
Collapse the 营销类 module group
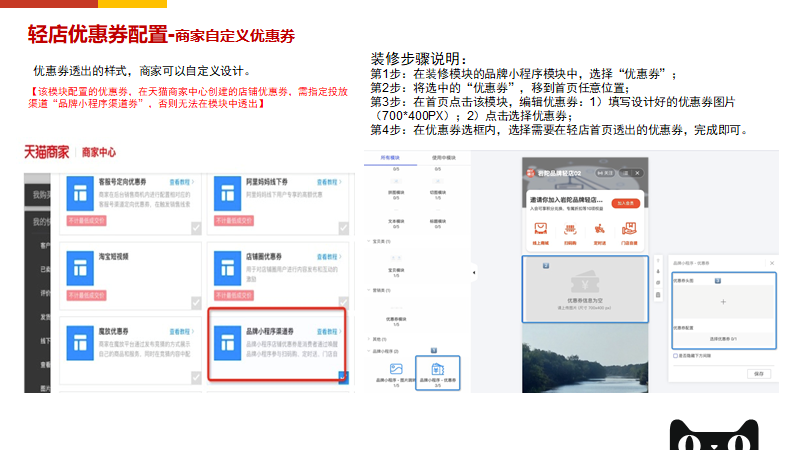click(x=369, y=290)
